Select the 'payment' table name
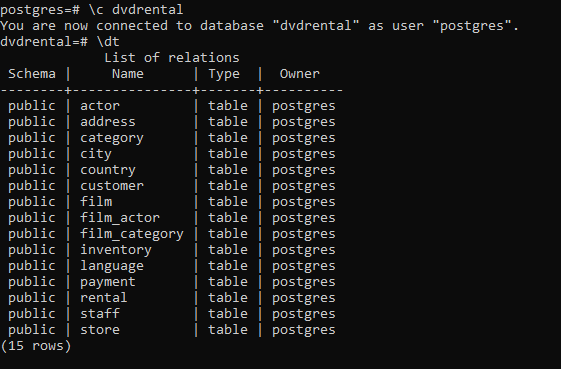The width and height of the screenshot is (561, 369). point(108,282)
